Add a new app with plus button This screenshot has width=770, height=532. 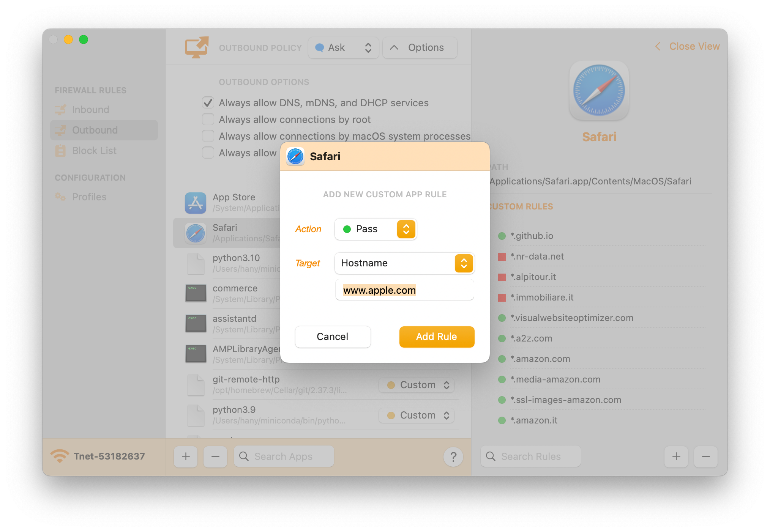186,456
